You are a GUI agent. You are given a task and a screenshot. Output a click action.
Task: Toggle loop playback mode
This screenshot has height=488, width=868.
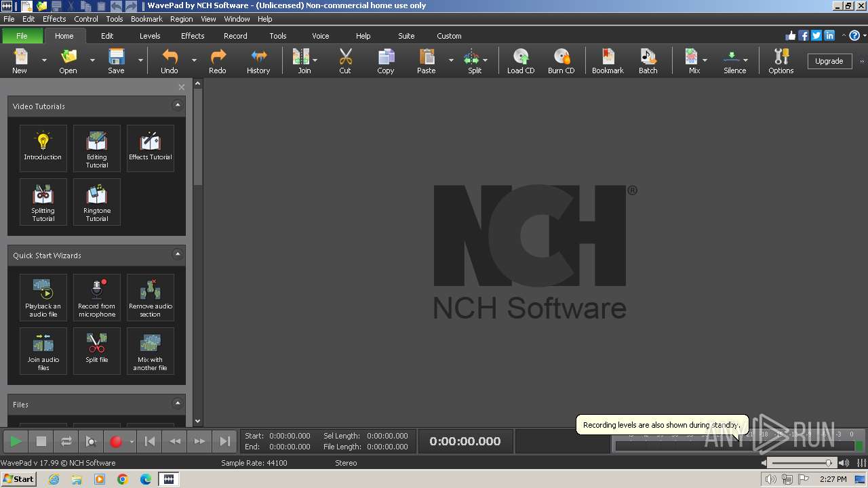66,441
